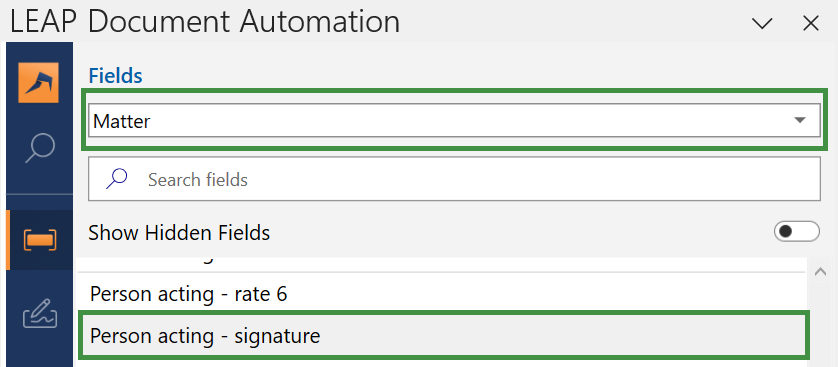Viewport: 838px width, 367px height.
Task: Open the signature pen sidebar icon
Action: tap(39, 314)
